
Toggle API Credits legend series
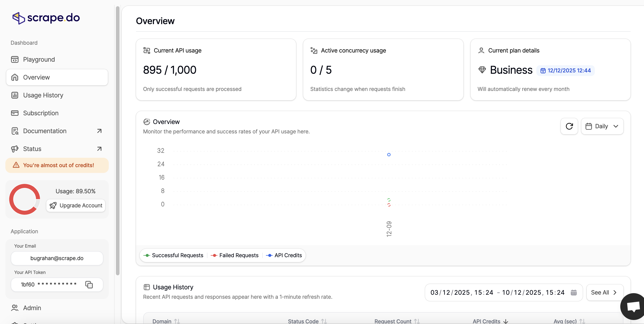coord(284,255)
